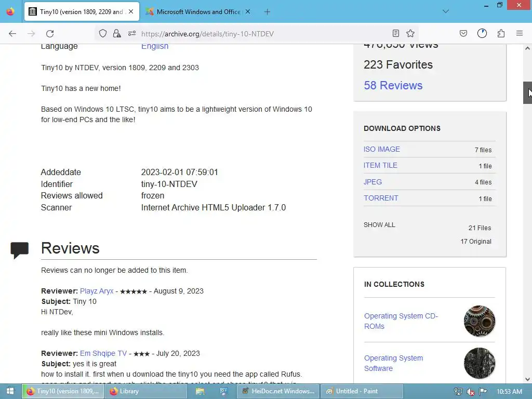The height and width of the screenshot is (399, 532).
Task: Open the ISO IMAGE download option
Action: coord(382,149)
